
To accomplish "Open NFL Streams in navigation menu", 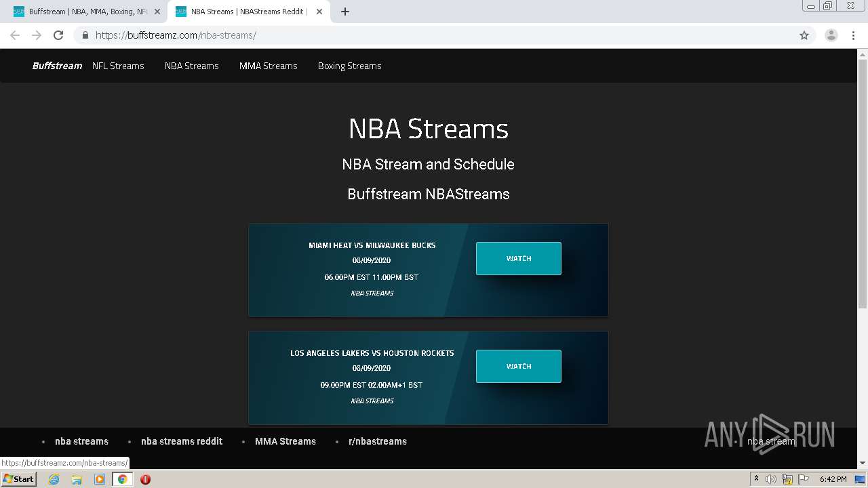I will (118, 66).
